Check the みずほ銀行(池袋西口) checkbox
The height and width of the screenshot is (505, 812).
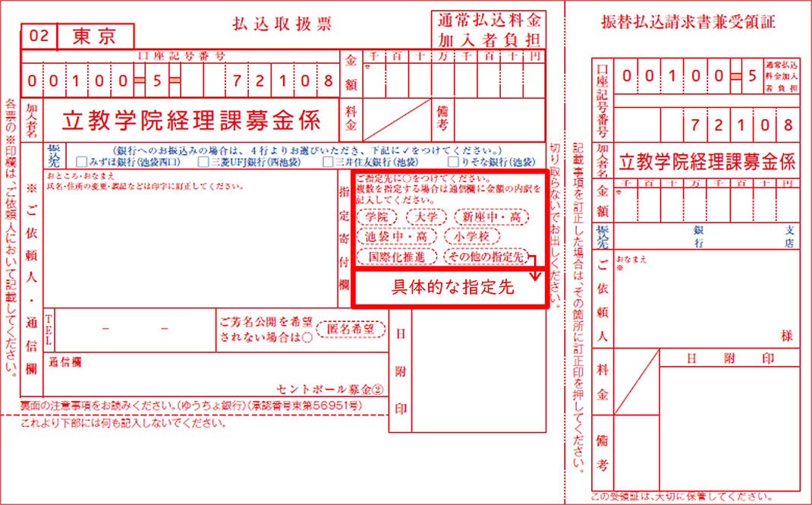click(x=81, y=162)
